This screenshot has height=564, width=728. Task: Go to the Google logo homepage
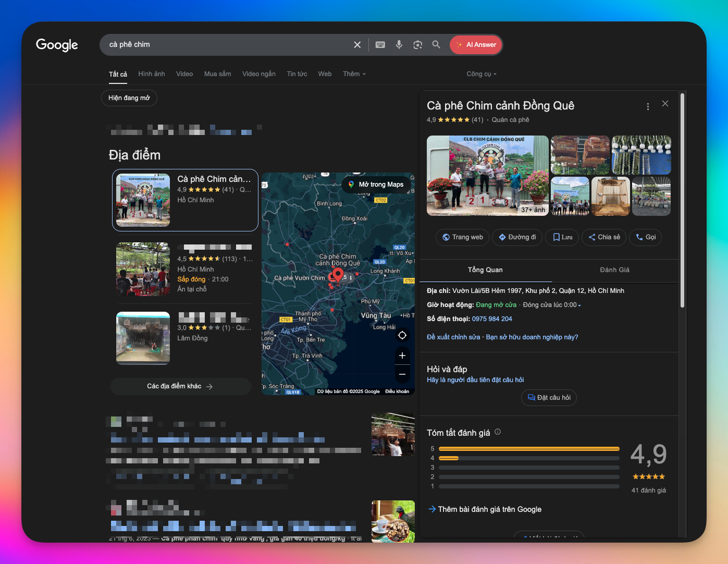coord(57,45)
